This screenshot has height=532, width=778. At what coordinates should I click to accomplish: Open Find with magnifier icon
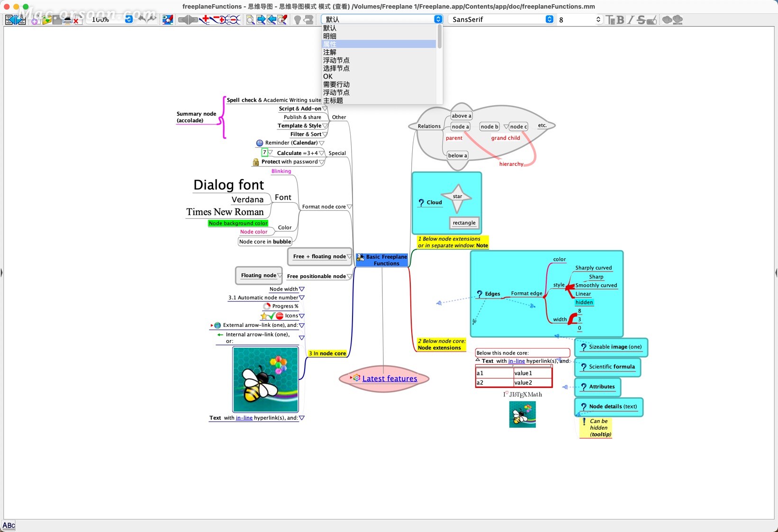click(x=250, y=19)
